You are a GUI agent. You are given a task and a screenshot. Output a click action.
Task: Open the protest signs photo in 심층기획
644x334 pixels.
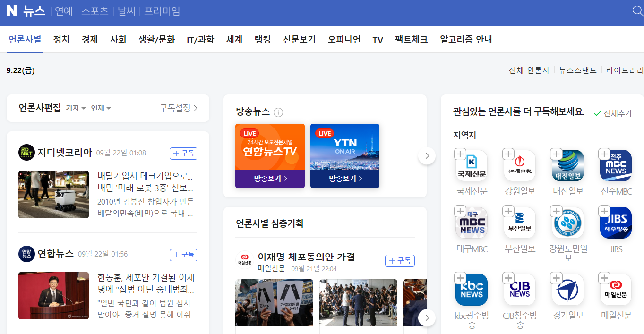point(274,303)
